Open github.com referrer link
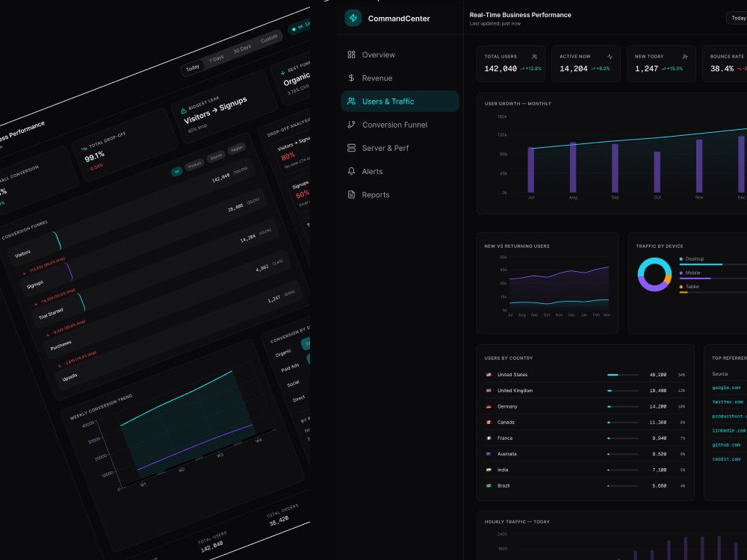The image size is (747, 560). click(x=726, y=445)
